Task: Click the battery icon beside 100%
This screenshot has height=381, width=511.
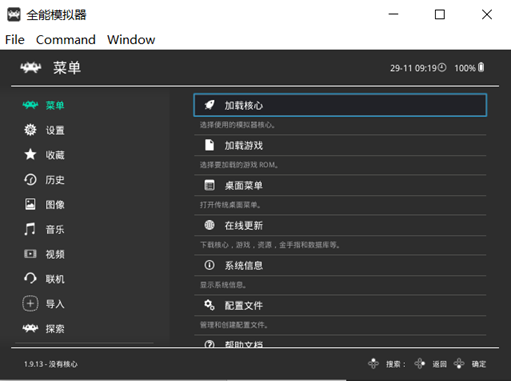Action: tap(481, 67)
